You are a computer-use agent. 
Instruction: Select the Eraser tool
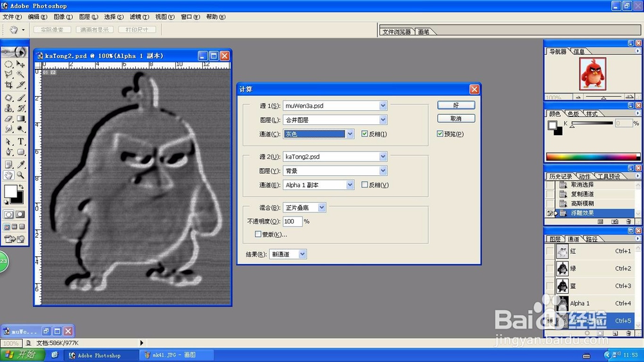pos(8,119)
